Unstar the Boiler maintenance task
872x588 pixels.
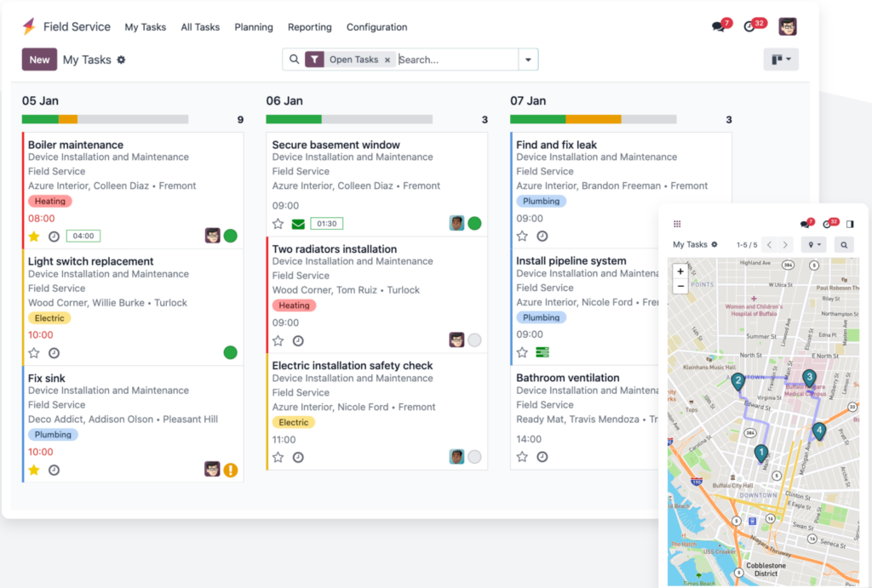(34, 236)
